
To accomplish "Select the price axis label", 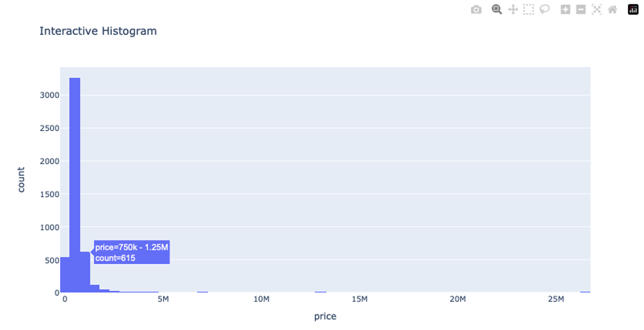I will tap(325, 316).
